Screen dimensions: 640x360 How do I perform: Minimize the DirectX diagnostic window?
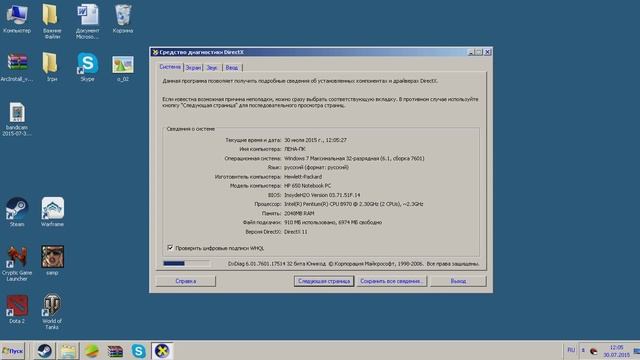coord(471,52)
